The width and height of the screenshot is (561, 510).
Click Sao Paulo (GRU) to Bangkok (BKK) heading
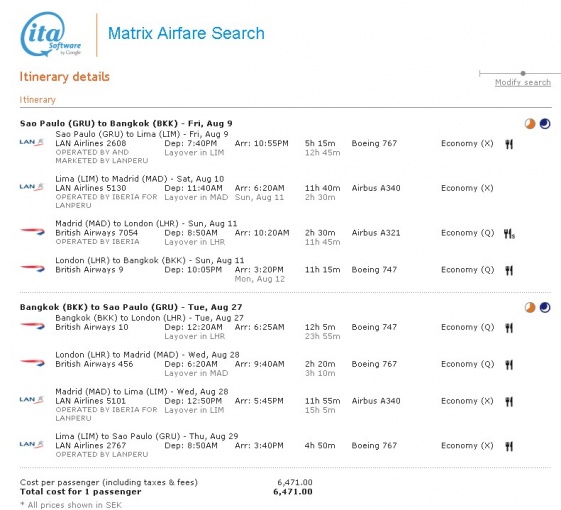[x=126, y=123]
